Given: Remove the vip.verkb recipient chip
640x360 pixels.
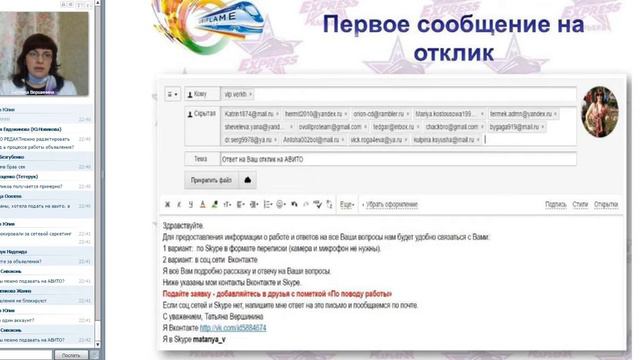Looking at the screenshot, I should point(250,94).
